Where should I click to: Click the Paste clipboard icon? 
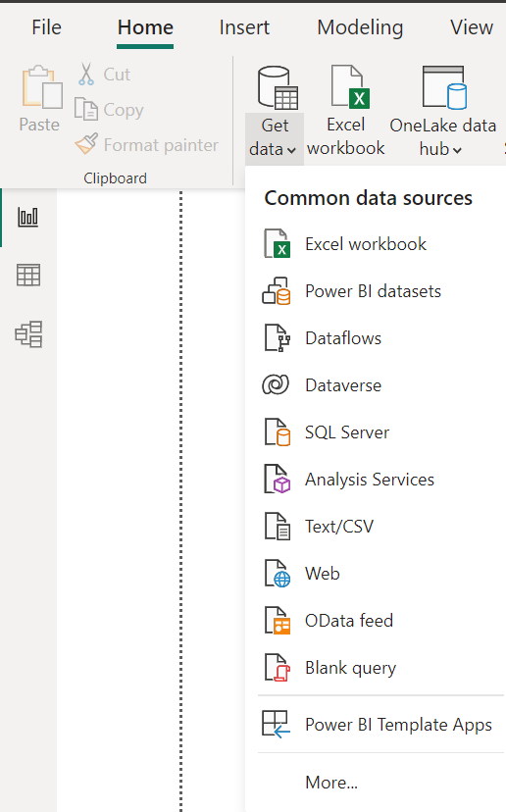coord(41,87)
